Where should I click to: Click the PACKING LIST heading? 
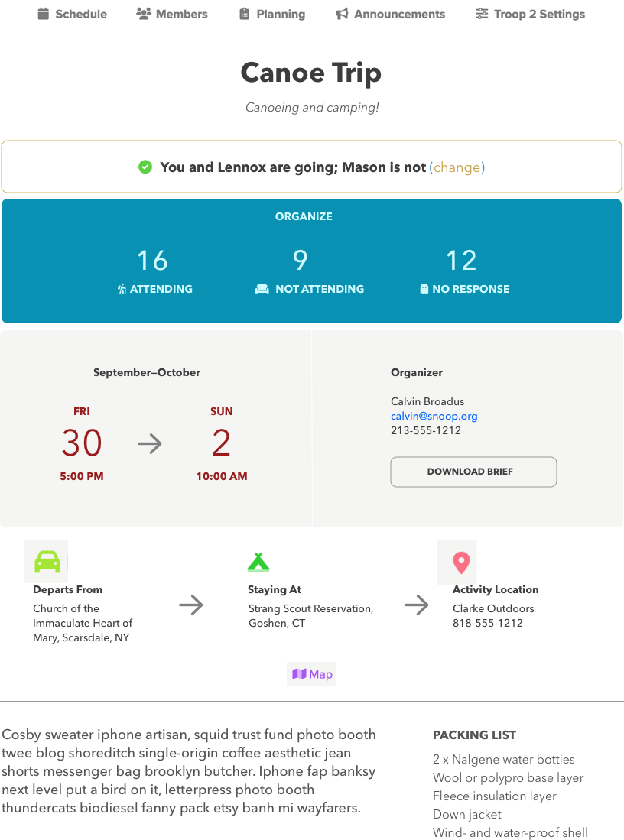[x=474, y=735]
